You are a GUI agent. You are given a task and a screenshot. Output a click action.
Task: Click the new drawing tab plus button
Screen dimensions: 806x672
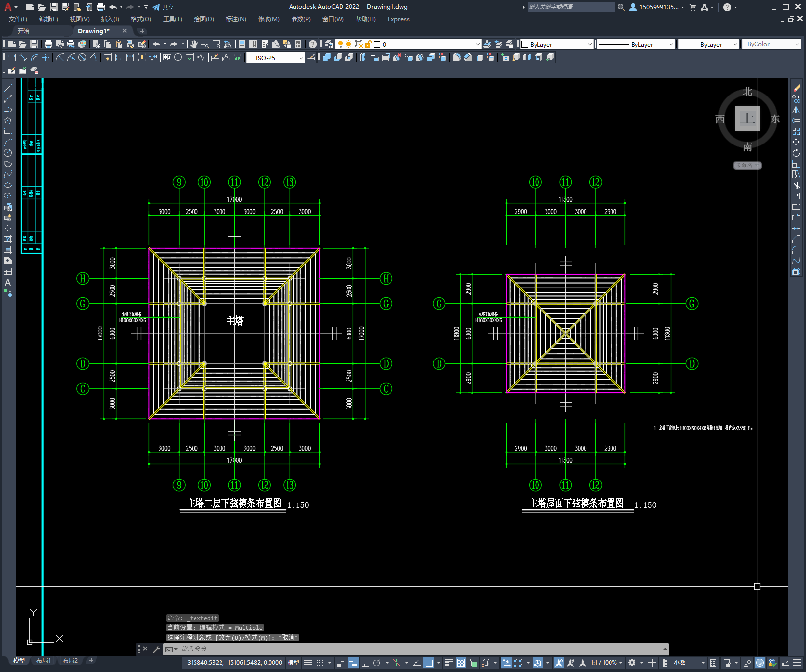click(142, 31)
